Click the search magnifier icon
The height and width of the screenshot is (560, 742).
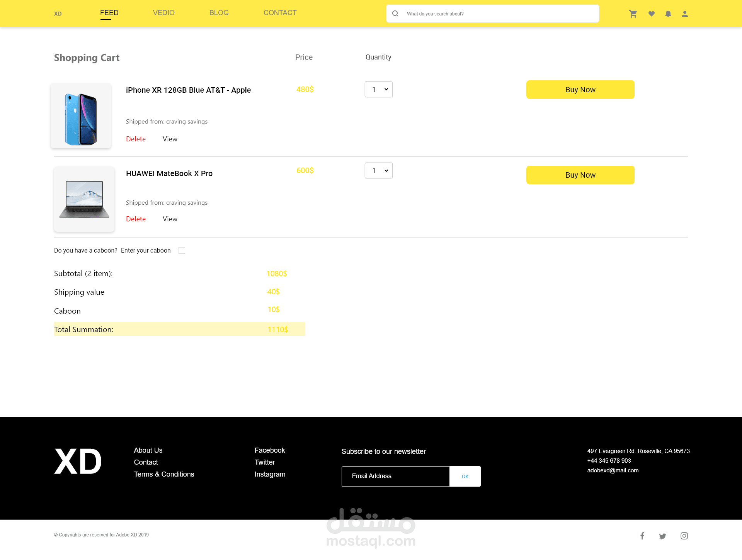tap(395, 14)
